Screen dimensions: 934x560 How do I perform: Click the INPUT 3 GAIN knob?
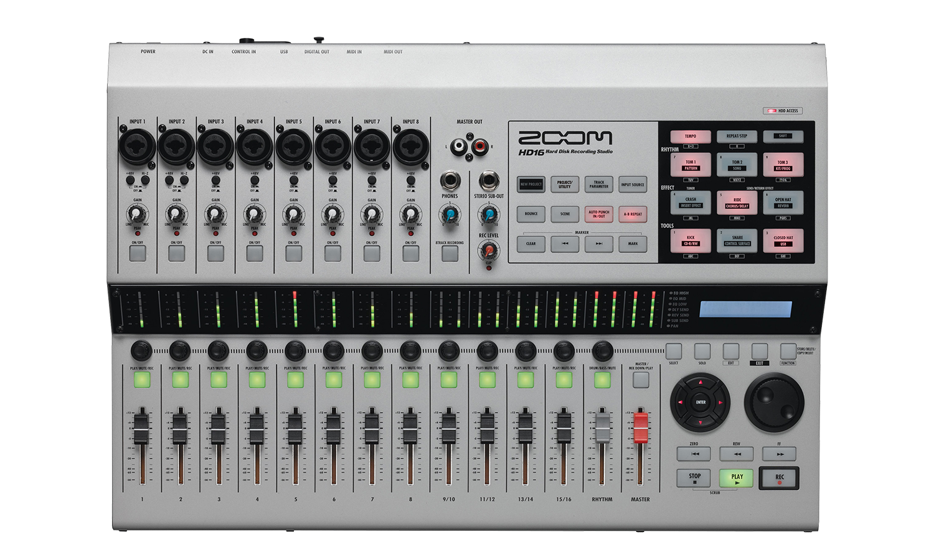tap(215, 215)
